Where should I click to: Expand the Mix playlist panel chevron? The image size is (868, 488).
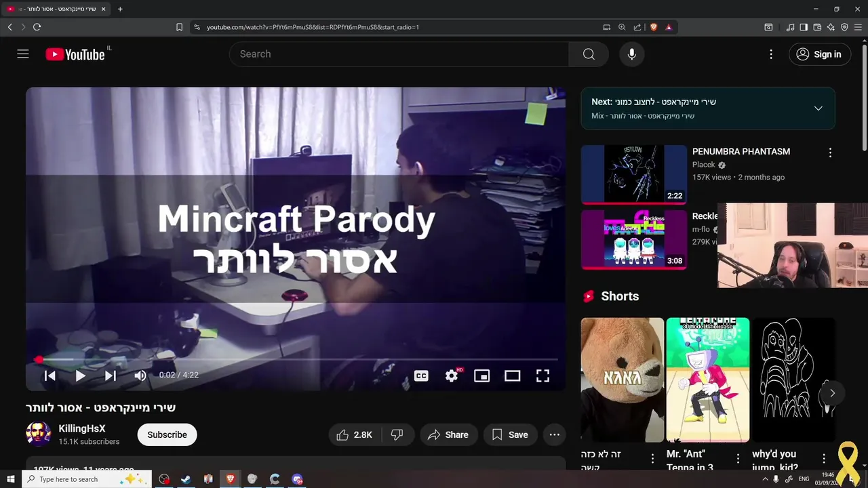click(x=818, y=108)
